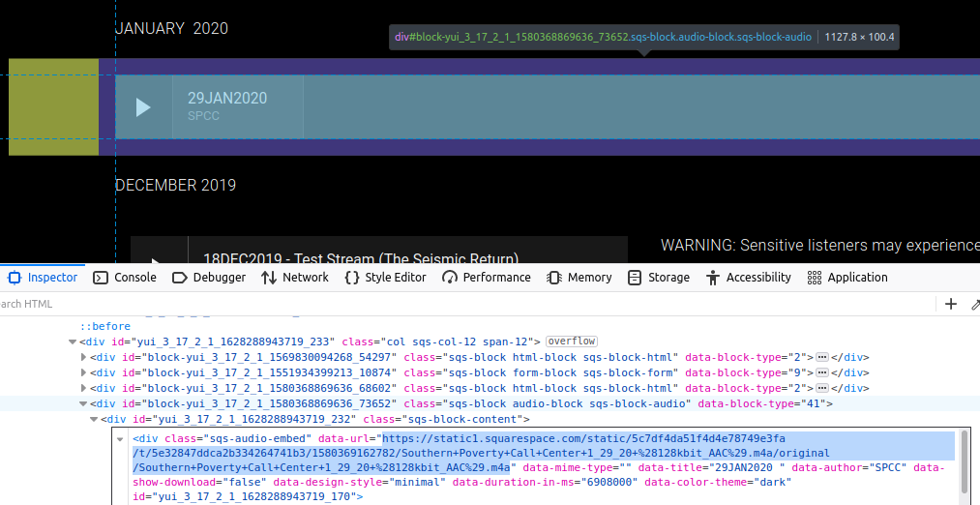980x505 pixels.
Task: Click the Debugger tag icon
Action: (179, 278)
